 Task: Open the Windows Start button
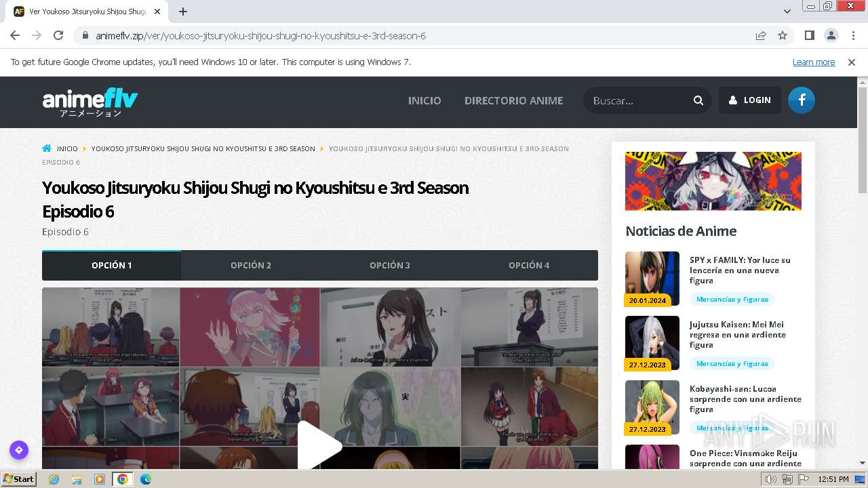coord(19,479)
